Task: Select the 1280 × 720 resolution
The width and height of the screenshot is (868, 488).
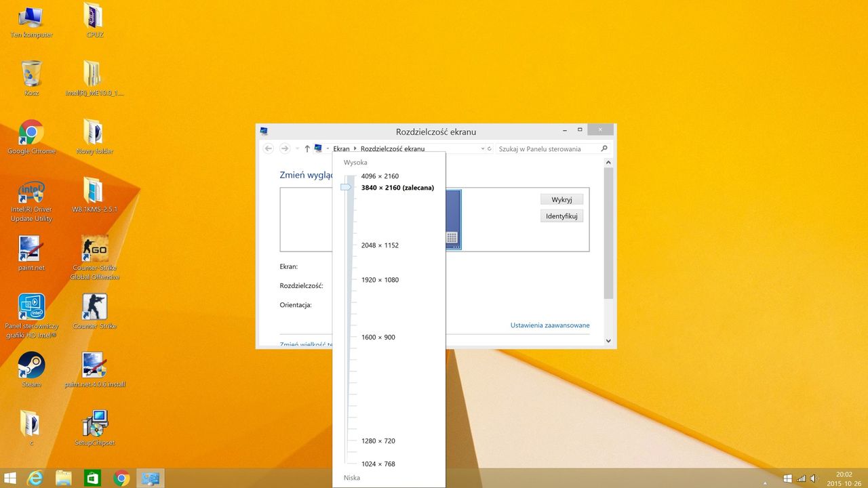Action: [378, 441]
